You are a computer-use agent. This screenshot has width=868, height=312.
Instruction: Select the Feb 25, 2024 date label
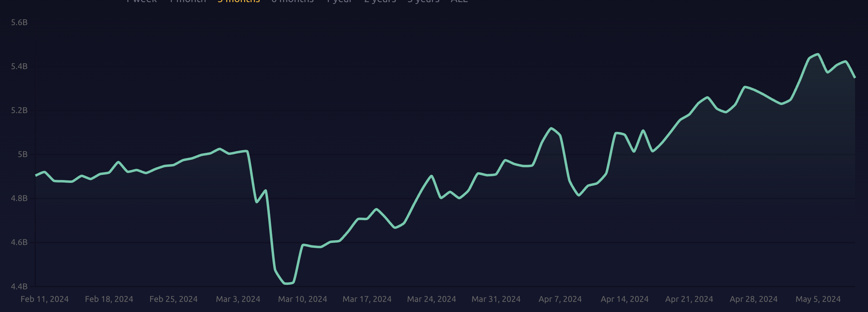coord(174,299)
